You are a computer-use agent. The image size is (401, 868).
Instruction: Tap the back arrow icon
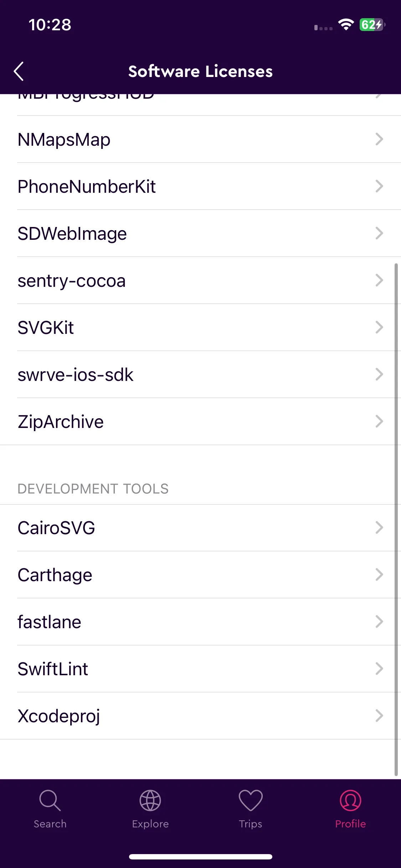click(19, 71)
